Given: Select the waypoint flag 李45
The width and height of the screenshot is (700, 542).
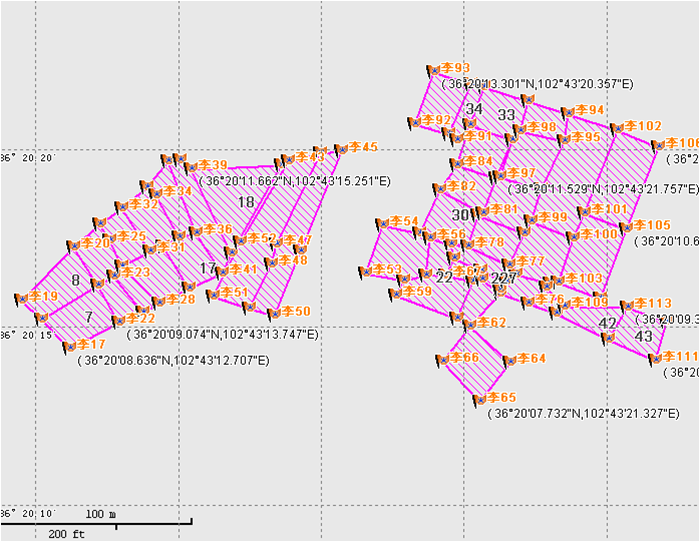Looking at the screenshot, I should [x=342, y=148].
